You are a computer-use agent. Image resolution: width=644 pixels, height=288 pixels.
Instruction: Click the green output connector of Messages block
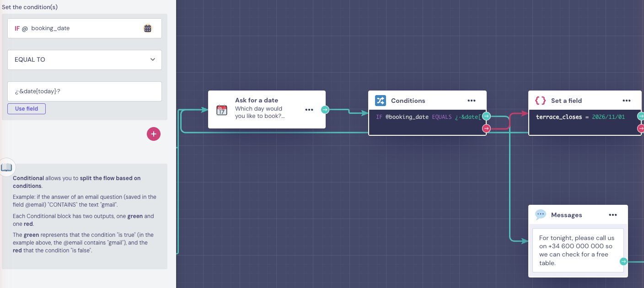[x=623, y=261]
